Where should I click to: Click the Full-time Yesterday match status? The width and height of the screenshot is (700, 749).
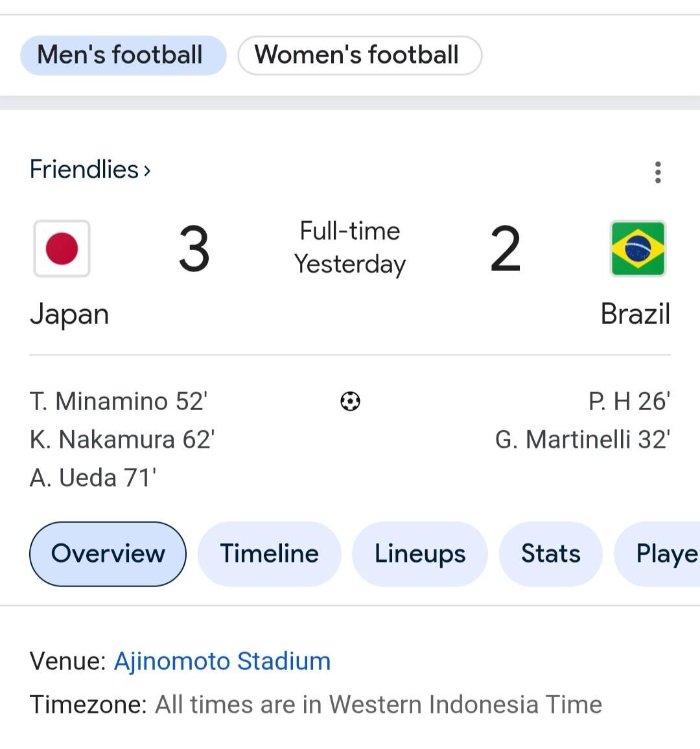tap(350, 248)
